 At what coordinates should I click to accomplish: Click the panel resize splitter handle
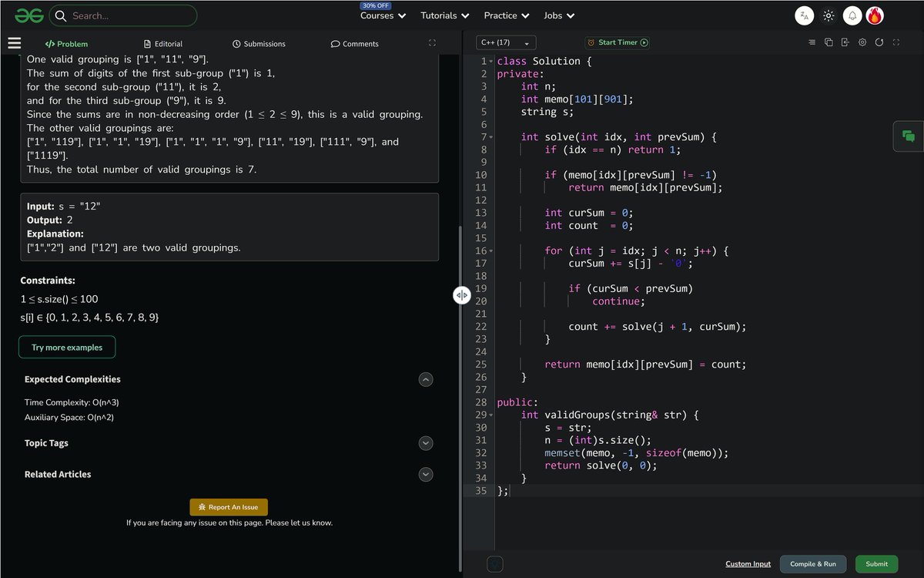461,295
